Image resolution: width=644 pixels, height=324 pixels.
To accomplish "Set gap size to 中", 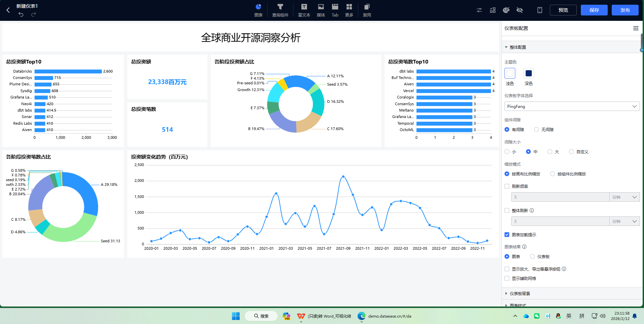I will click(x=532, y=152).
